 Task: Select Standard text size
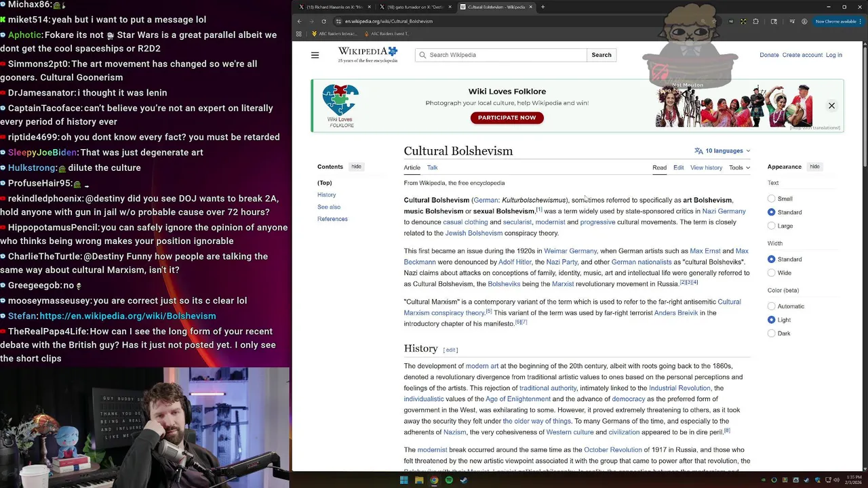(x=771, y=212)
